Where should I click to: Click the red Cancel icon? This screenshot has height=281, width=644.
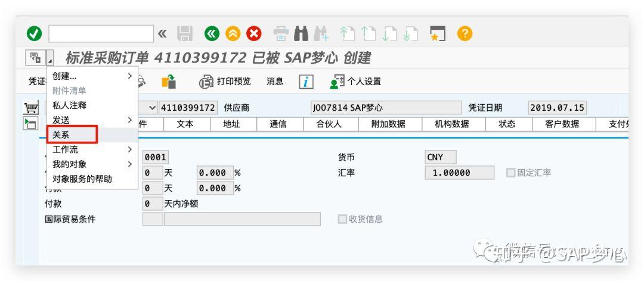(x=254, y=34)
